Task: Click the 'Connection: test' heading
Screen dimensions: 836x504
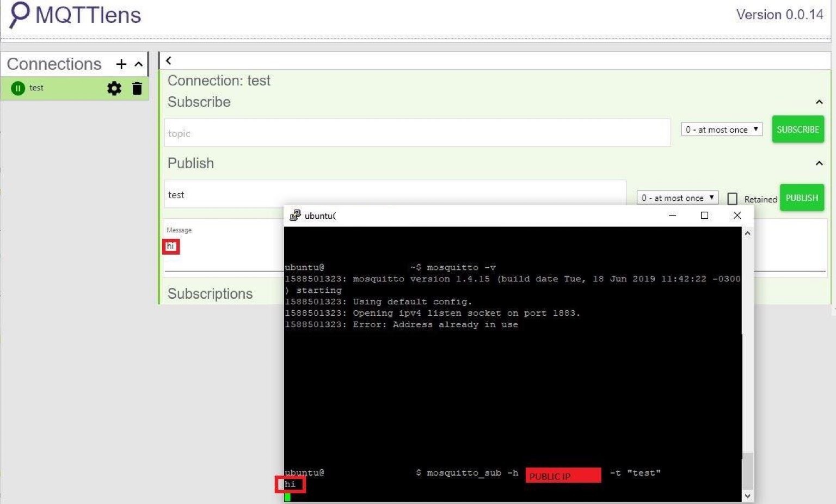Action: point(219,81)
